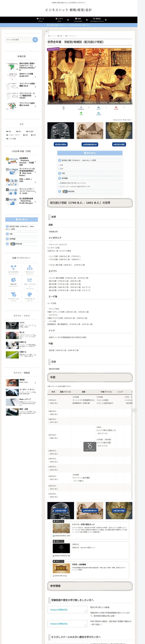145x644 pixels.
Task: Click the search magnifier button
Action: click(35, 39)
